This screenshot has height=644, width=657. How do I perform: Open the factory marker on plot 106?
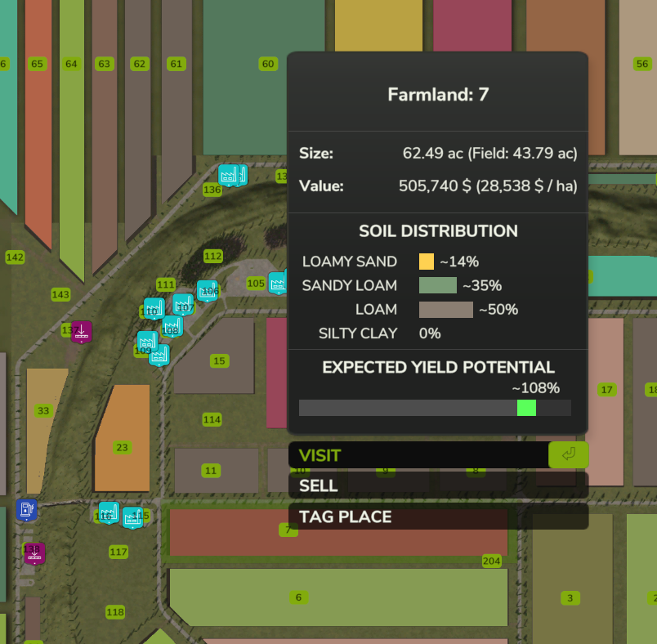click(208, 290)
